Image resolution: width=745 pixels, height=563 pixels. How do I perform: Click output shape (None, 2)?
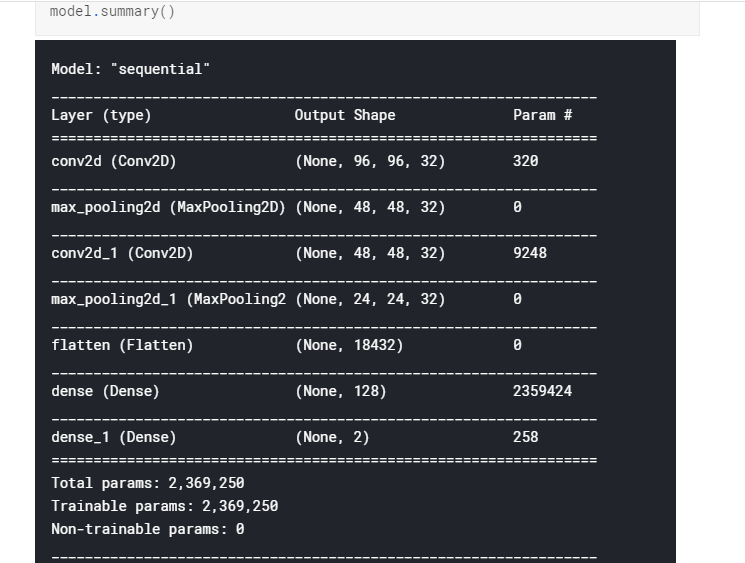coord(332,438)
